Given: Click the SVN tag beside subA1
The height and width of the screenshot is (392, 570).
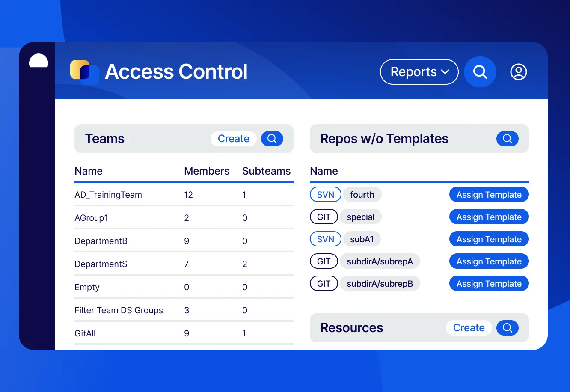Looking at the screenshot, I should [x=325, y=239].
